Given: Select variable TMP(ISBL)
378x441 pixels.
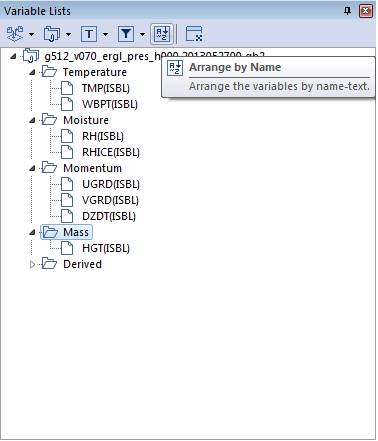Looking at the screenshot, I should pos(106,88).
